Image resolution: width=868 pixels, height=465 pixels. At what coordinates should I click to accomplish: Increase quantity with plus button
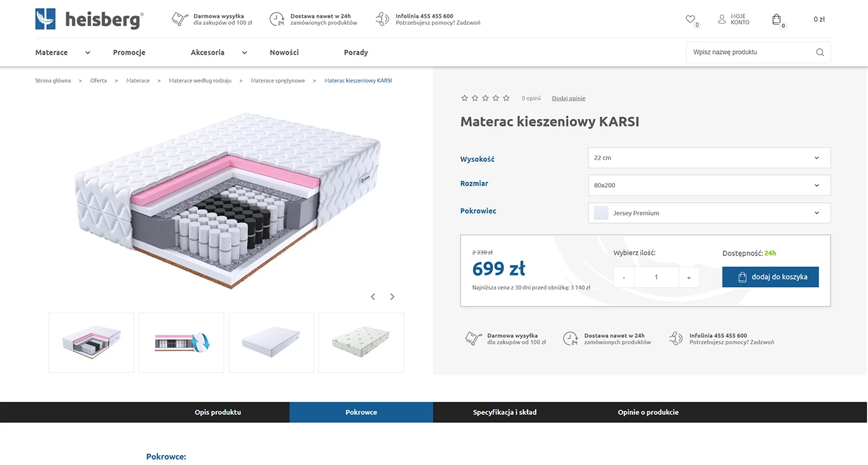[x=689, y=277]
